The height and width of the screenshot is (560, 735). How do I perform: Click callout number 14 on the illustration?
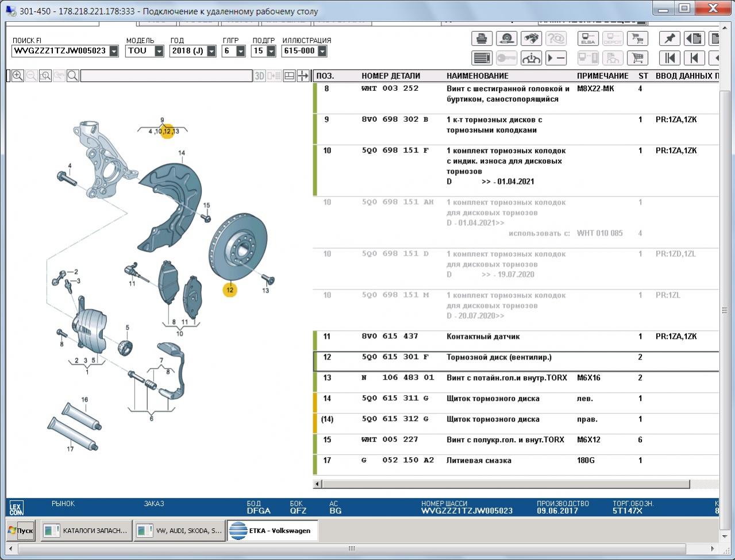click(182, 153)
